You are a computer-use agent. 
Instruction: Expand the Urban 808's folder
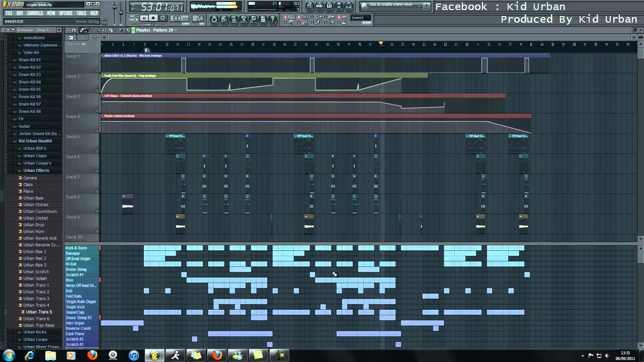pyautogui.click(x=34, y=148)
